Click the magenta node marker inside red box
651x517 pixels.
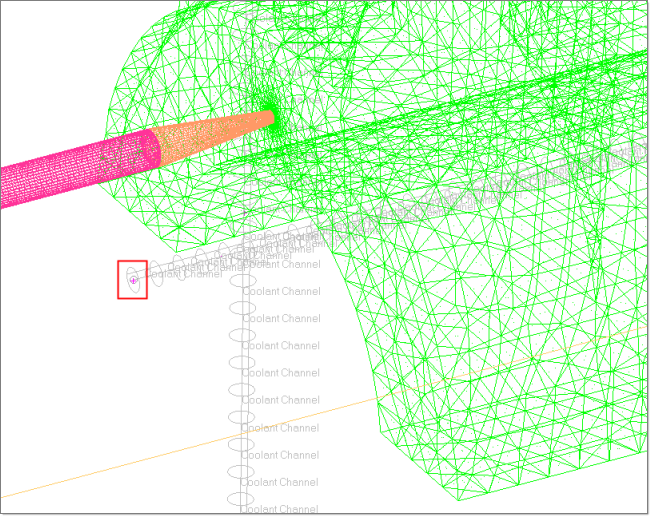(x=133, y=281)
